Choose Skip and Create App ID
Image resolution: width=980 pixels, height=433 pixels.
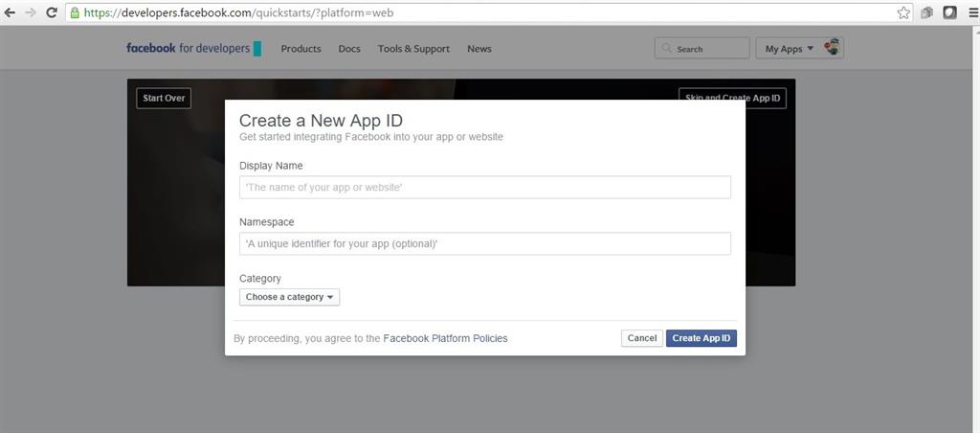pos(732,99)
